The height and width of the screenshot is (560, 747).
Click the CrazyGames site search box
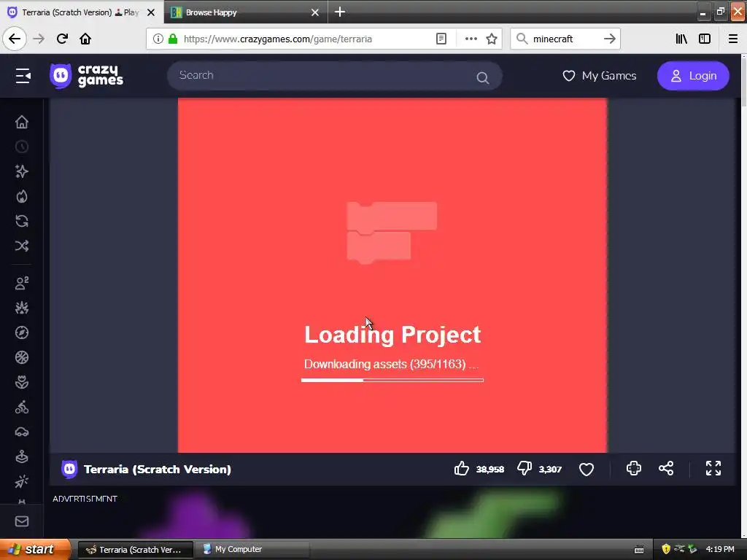[x=334, y=76]
